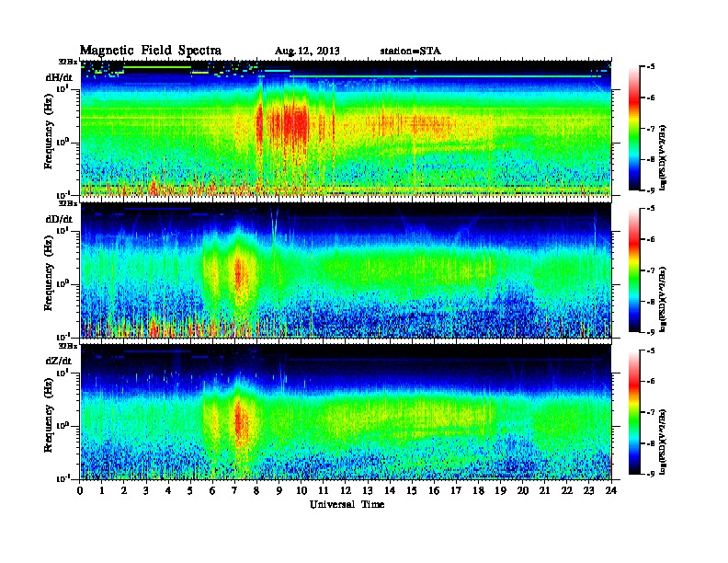728x563 pixels.
Task: Click the hour 17 tick label on Universal Time axis
Action: [457, 490]
